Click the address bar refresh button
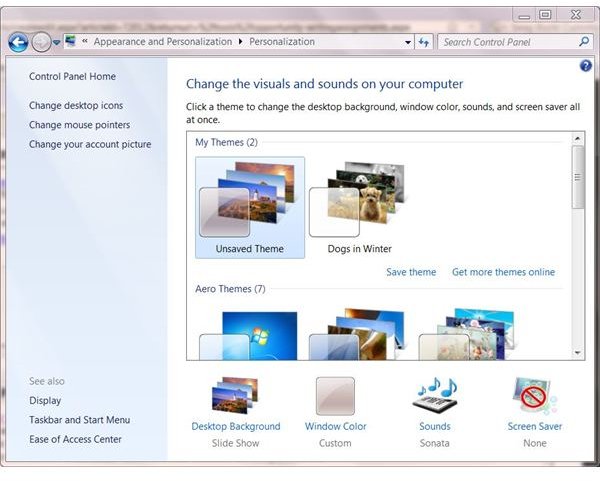This screenshot has height=481, width=600. (424, 42)
